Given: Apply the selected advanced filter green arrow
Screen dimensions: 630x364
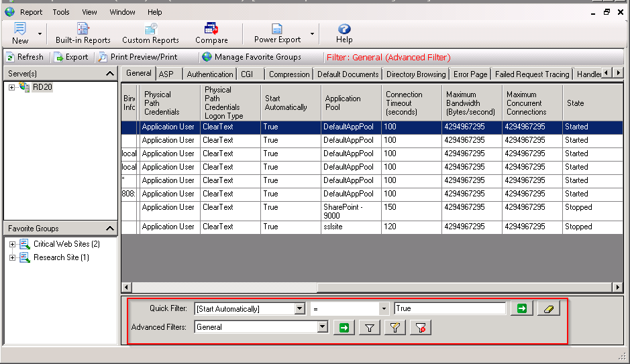Looking at the screenshot, I should pyautogui.click(x=344, y=327).
